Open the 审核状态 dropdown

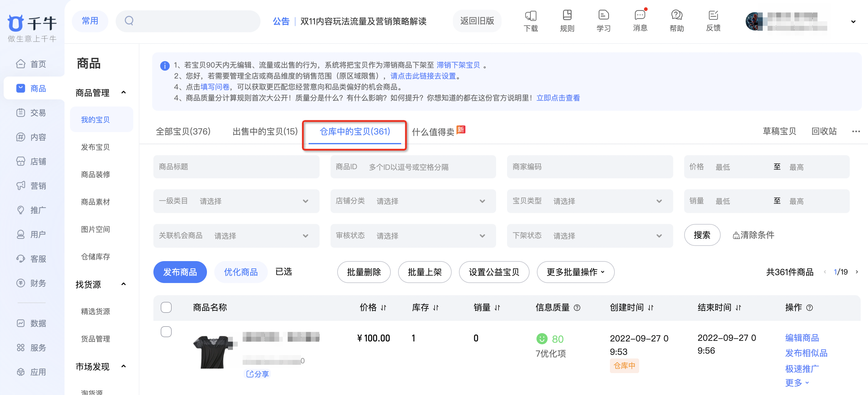click(x=413, y=236)
